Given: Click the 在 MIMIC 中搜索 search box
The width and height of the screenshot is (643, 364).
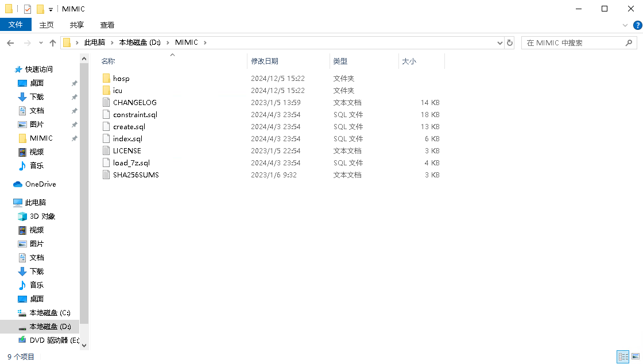Looking at the screenshot, I should 574,43.
